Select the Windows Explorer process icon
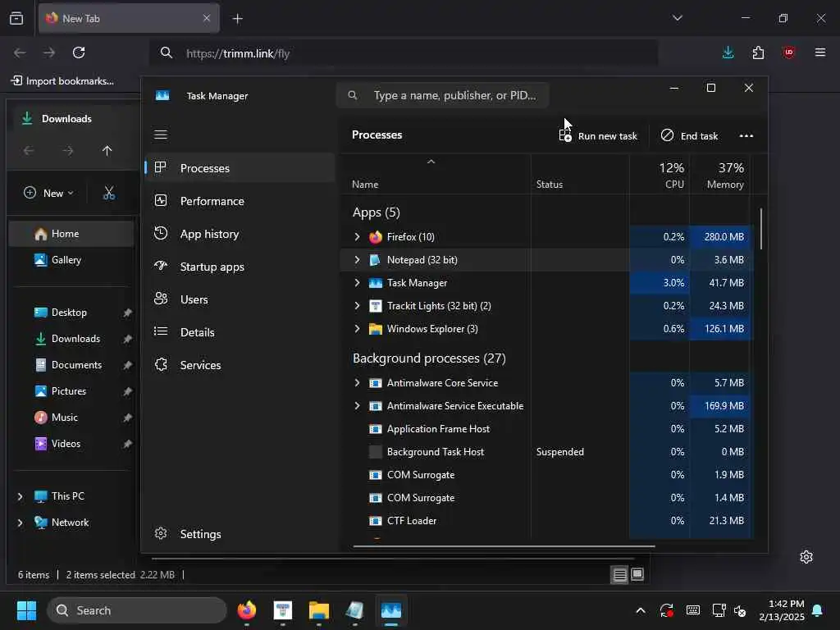Screen dimensions: 840x630 point(376,329)
